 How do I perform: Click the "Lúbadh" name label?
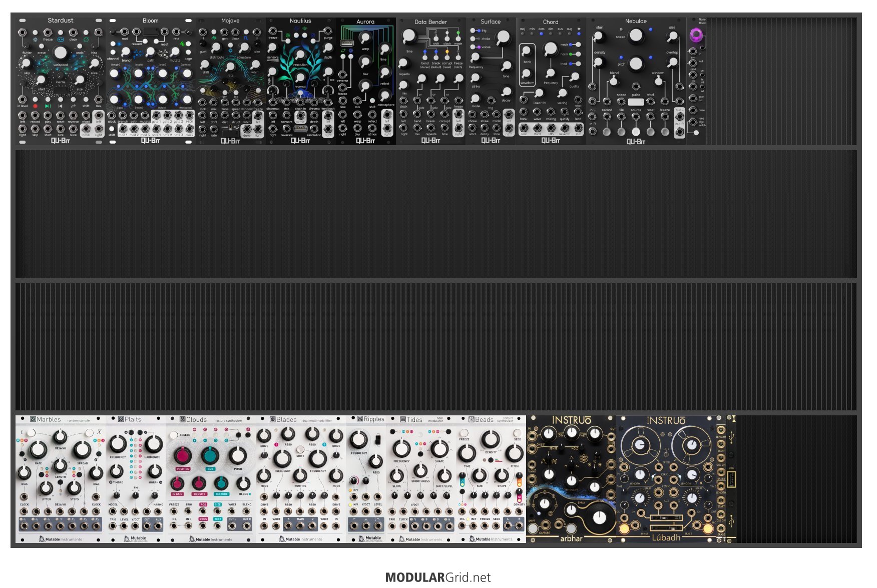pos(666,537)
